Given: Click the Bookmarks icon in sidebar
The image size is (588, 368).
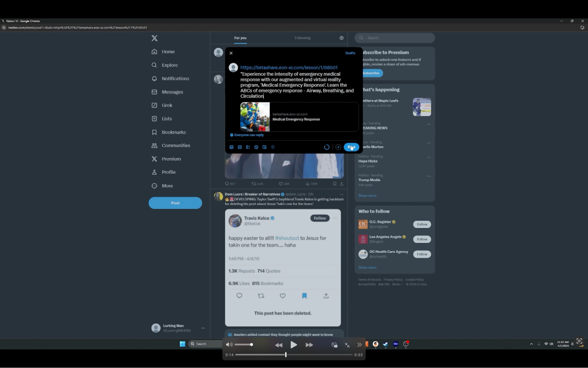Looking at the screenshot, I should pyautogui.click(x=154, y=132).
